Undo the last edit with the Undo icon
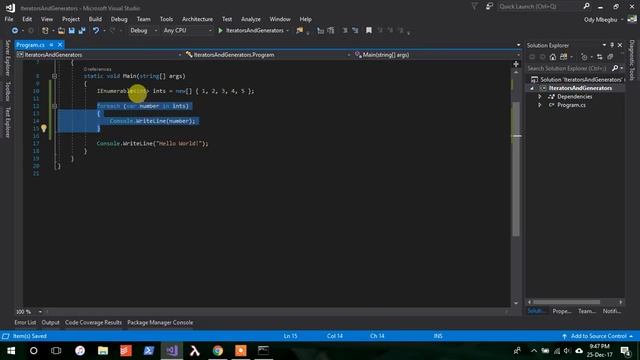This screenshot has width=640, height=360. [x=96, y=31]
